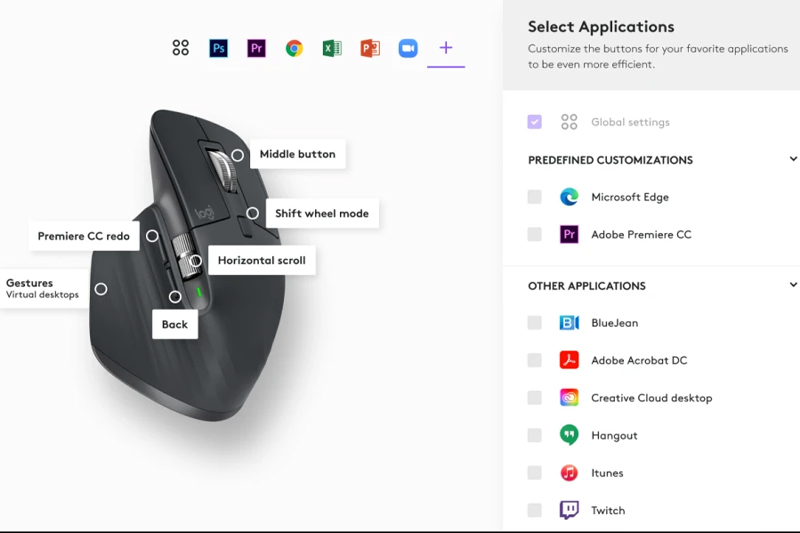The height and width of the screenshot is (533, 800).
Task: Click the Middle button label
Action: tap(297, 154)
